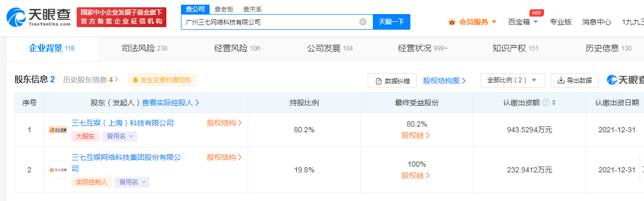The width and height of the screenshot is (644, 201).
Task: Click the 大股东 tag
Action: [x=86, y=136]
